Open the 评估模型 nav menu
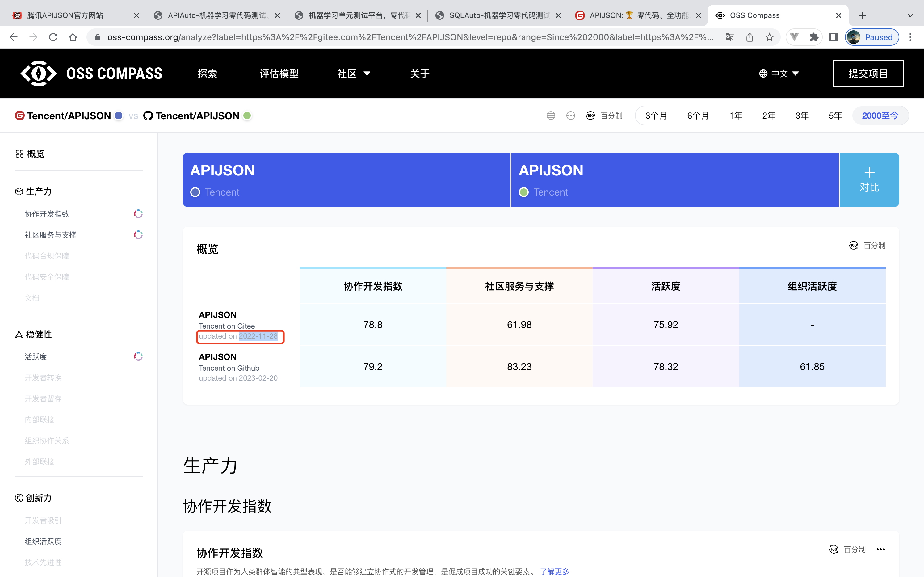The width and height of the screenshot is (924, 577). (279, 74)
